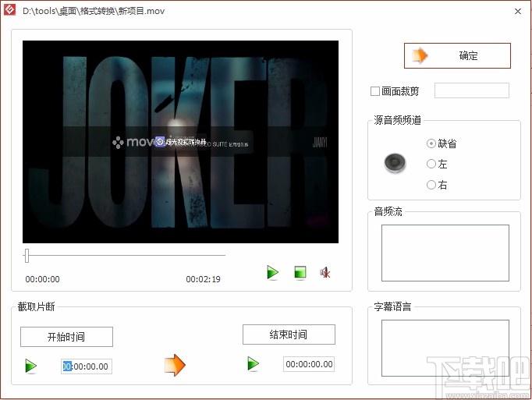This screenshot has width=532, height=400.
Task: Click inside the 音频流 list box
Action: click(x=445, y=253)
